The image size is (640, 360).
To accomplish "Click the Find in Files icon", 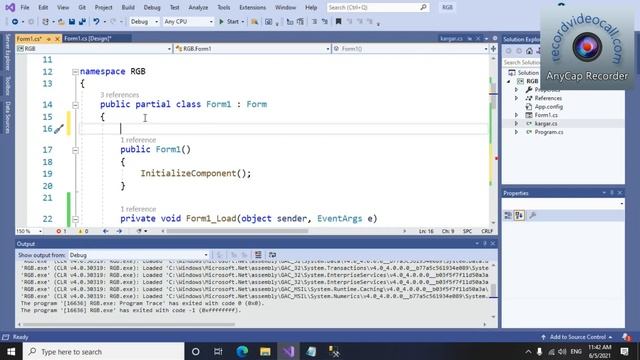I will [254, 22].
